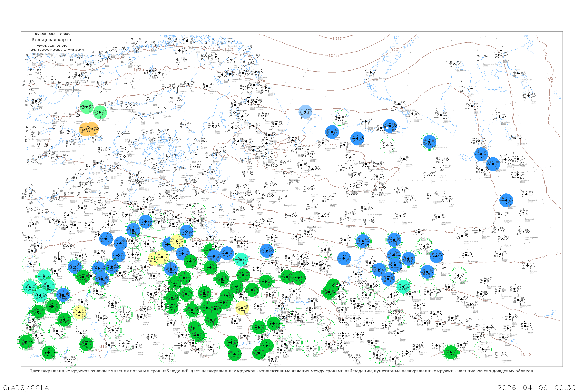Select the teal station circle marked 150
588x392 pixels.
[241, 259]
